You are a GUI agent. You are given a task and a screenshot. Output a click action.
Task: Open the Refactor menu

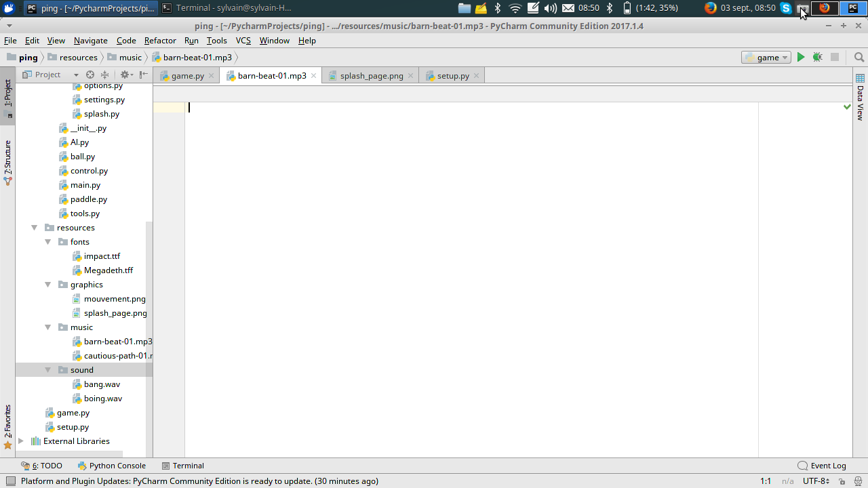point(160,41)
